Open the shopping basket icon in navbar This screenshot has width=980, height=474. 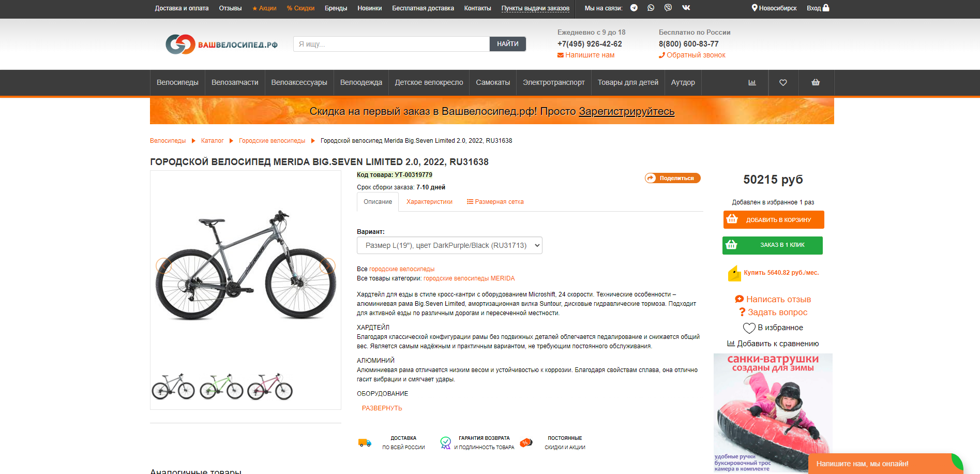point(816,82)
